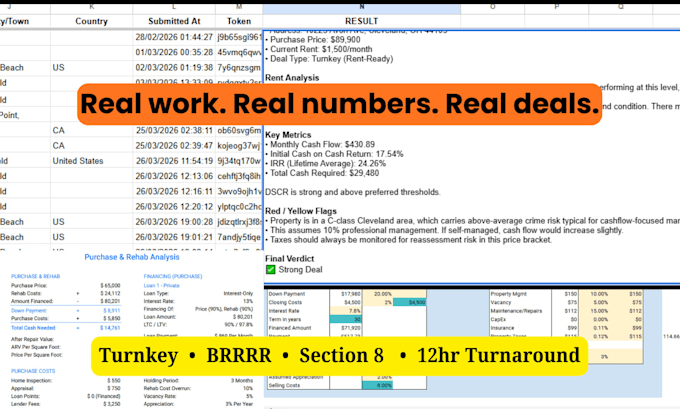Click CA cell in the 02:39:47 row

(x=92, y=146)
